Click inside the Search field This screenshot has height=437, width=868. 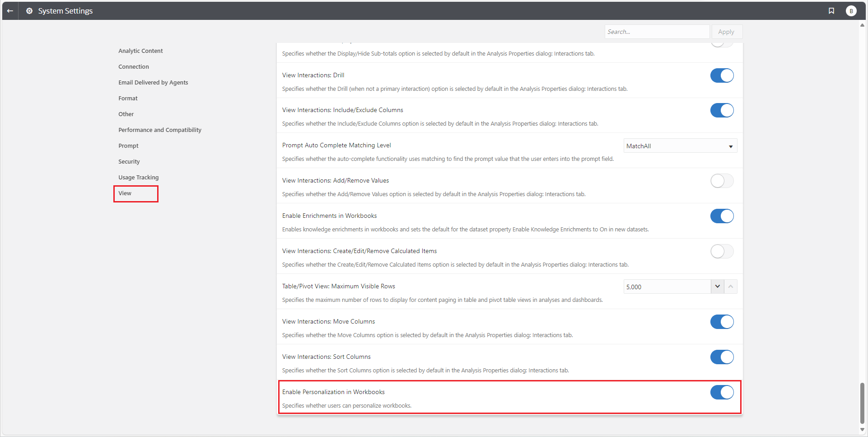click(x=657, y=32)
